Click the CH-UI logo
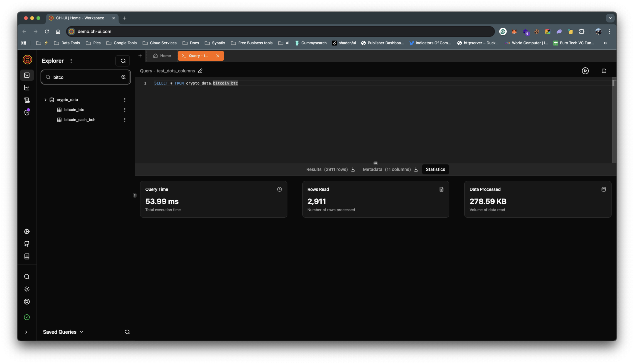Image resolution: width=634 pixels, height=364 pixels. point(27,60)
